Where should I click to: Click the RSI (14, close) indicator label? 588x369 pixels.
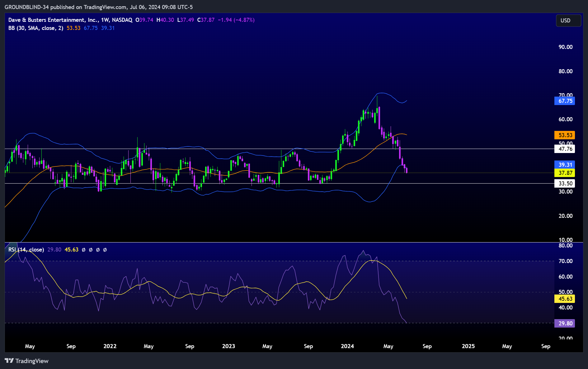[26, 250]
